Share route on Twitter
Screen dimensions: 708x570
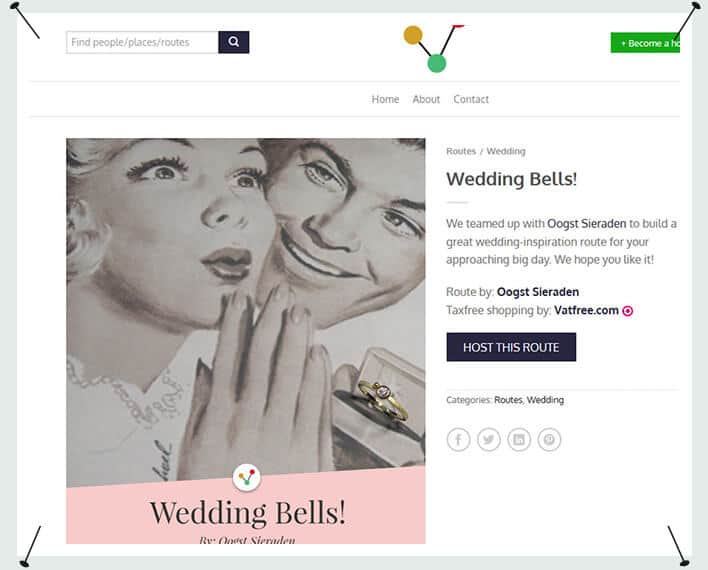pyautogui.click(x=489, y=439)
